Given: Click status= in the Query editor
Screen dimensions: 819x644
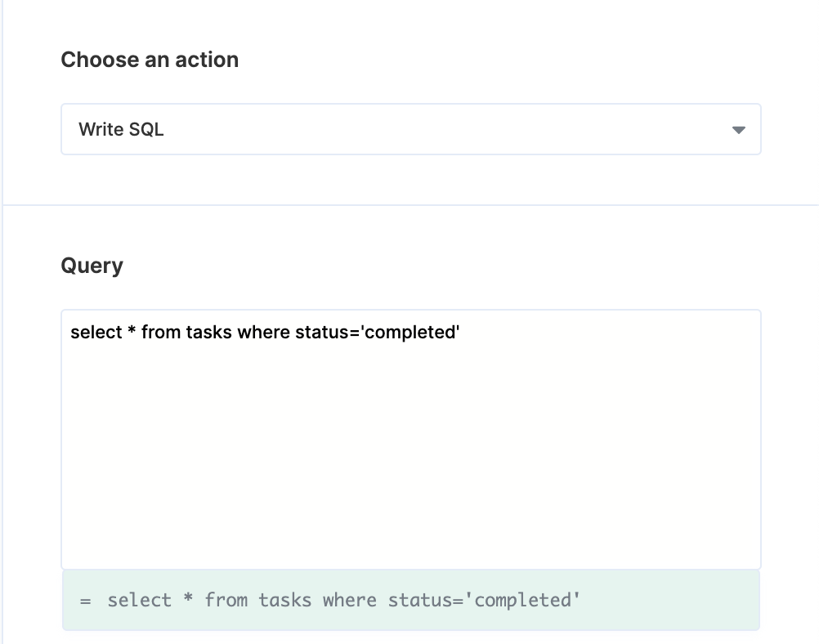Looking at the screenshot, I should (328, 332).
